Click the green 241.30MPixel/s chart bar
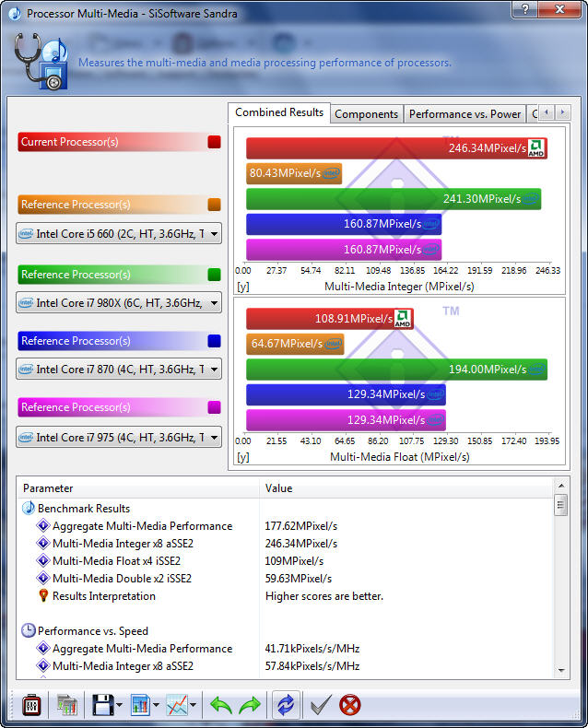The image size is (588, 728). (394, 199)
